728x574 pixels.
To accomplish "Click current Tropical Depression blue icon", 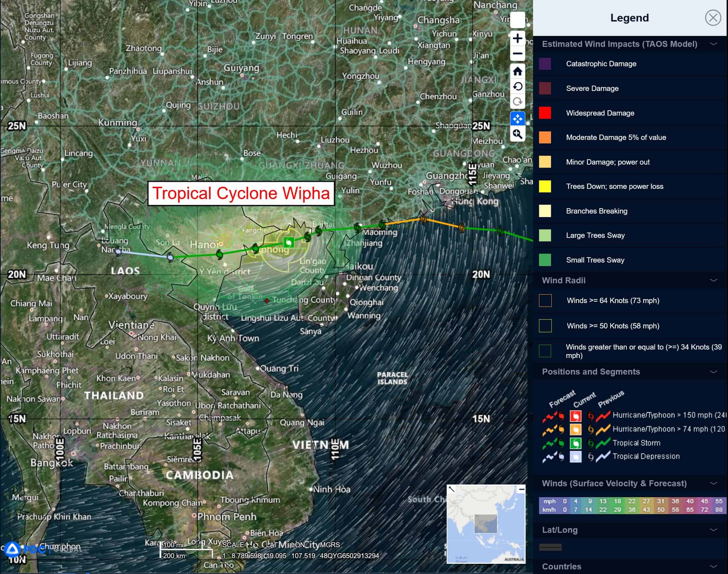I will [x=575, y=457].
